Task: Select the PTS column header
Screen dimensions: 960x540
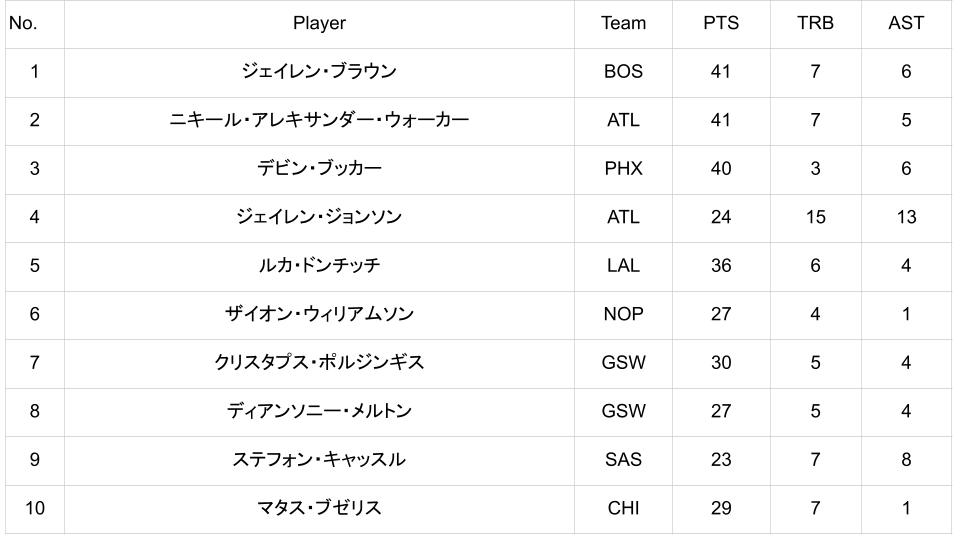Action: 720,23
